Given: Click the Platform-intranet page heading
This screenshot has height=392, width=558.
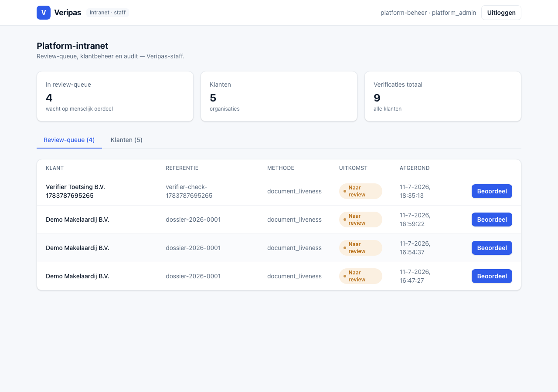Looking at the screenshot, I should click(72, 46).
